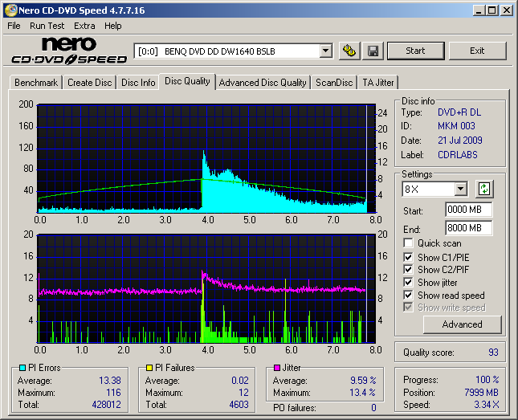The image size is (518, 420).
Task: Toggle the Show jitter checkbox
Action: click(408, 282)
